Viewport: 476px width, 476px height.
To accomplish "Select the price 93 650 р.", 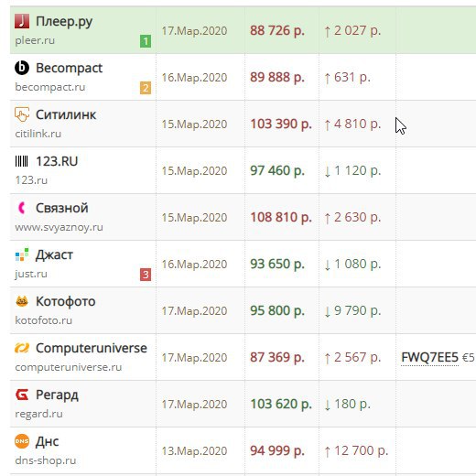I will tap(277, 265).
